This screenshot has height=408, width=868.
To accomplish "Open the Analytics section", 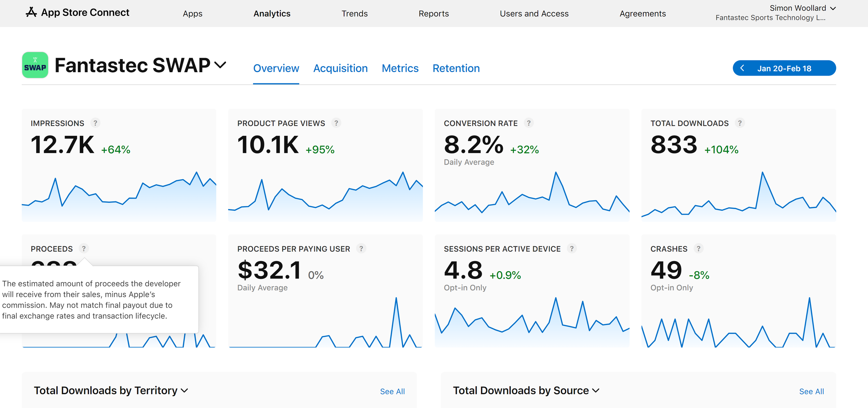I will click(272, 14).
